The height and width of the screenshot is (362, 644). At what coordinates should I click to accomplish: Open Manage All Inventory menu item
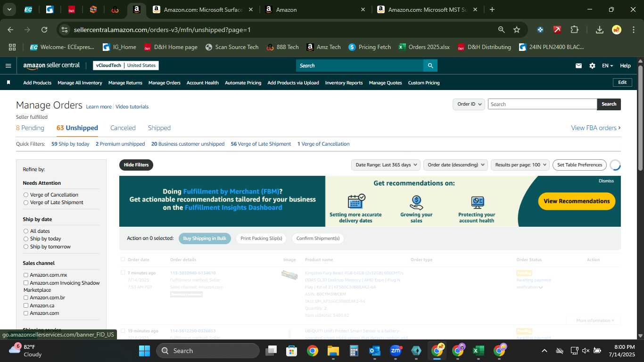[x=80, y=82]
